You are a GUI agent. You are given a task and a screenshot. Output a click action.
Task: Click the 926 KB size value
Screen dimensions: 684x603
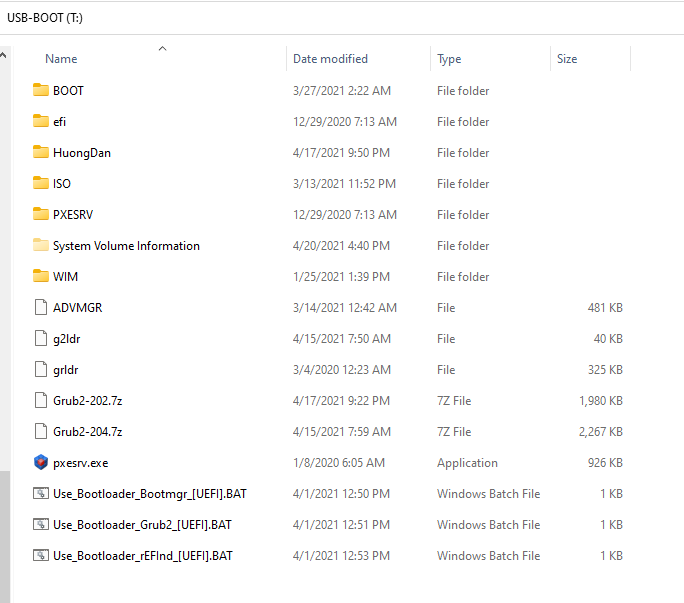605,463
